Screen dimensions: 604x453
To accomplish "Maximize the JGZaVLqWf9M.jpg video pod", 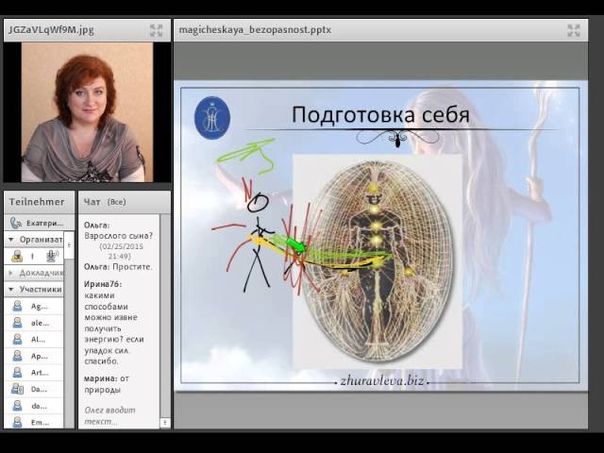I will coord(156,30).
